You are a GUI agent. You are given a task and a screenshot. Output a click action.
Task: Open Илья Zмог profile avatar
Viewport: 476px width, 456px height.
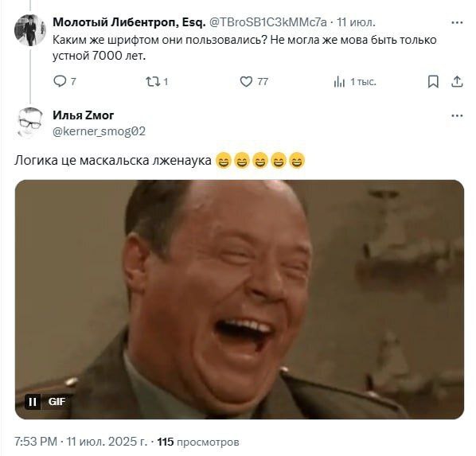click(x=29, y=123)
